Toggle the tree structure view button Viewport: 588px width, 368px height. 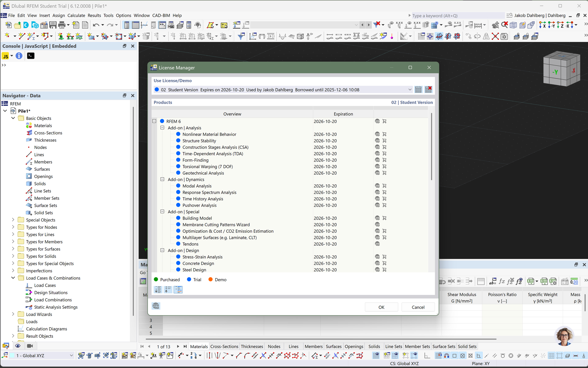click(178, 290)
